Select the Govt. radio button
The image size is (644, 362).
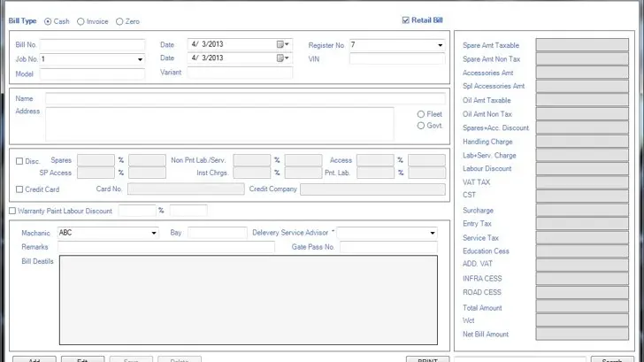pyautogui.click(x=421, y=126)
